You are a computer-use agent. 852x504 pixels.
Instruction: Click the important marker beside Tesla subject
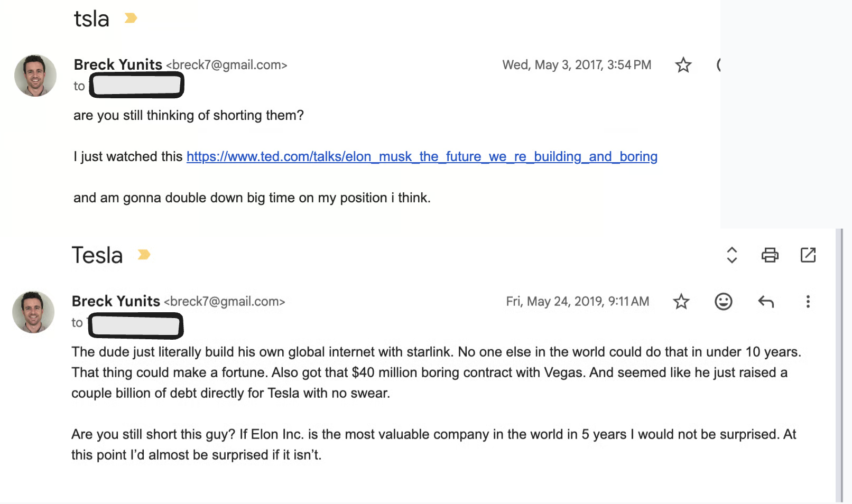144,255
